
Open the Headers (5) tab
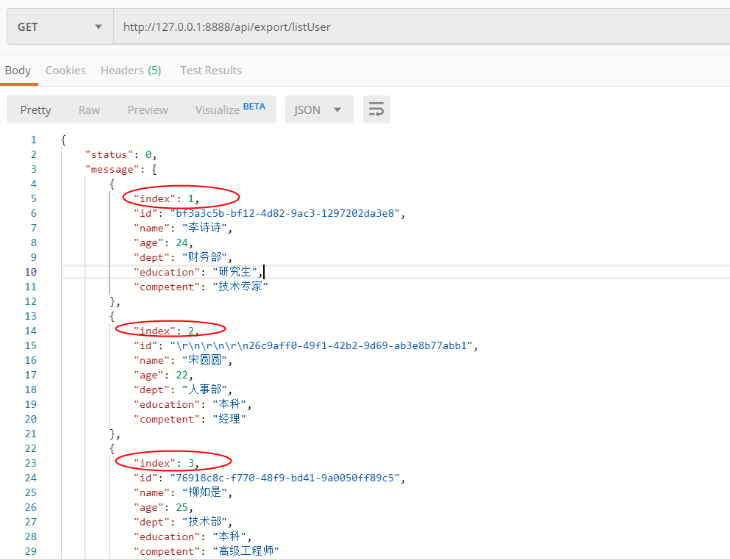(130, 70)
